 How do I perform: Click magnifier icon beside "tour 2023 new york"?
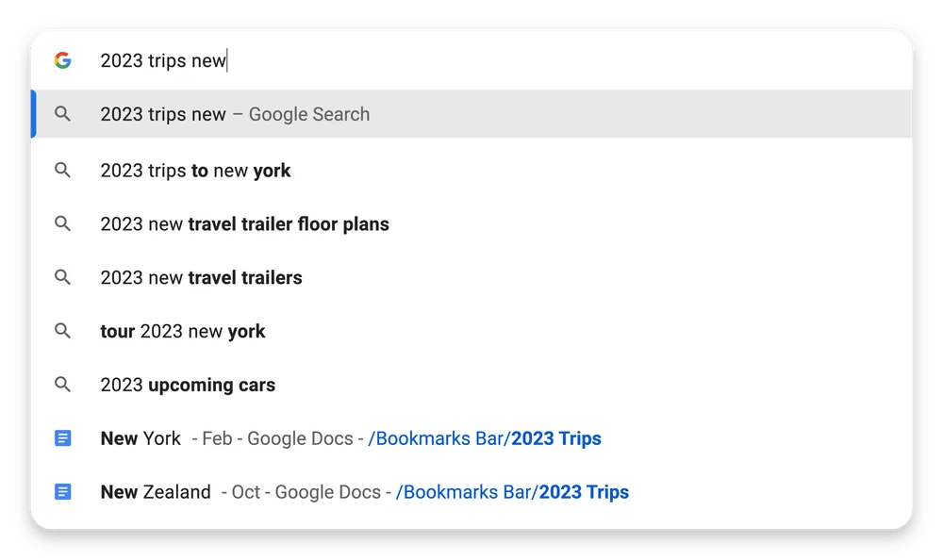click(x=62, y=331)
